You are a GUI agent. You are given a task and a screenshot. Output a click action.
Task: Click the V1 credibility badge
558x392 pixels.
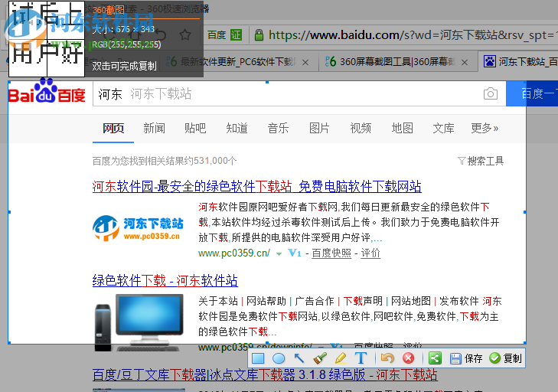point(295,253)
